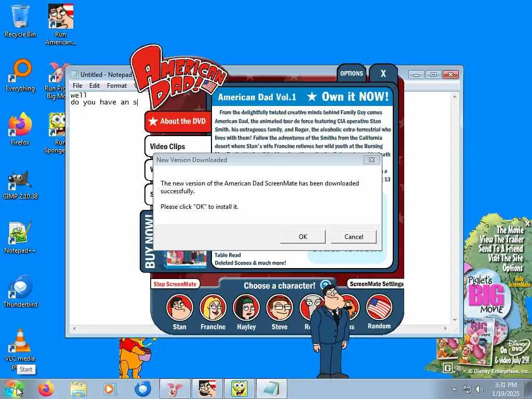Click Notepad vertical scrollbar up arrow
This screenshot has width=532, height=399.
click(x=455, y=97)
